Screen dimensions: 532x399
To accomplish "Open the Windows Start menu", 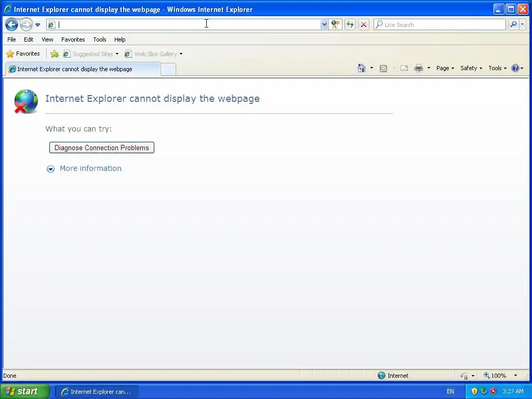I will coord(25,391).
